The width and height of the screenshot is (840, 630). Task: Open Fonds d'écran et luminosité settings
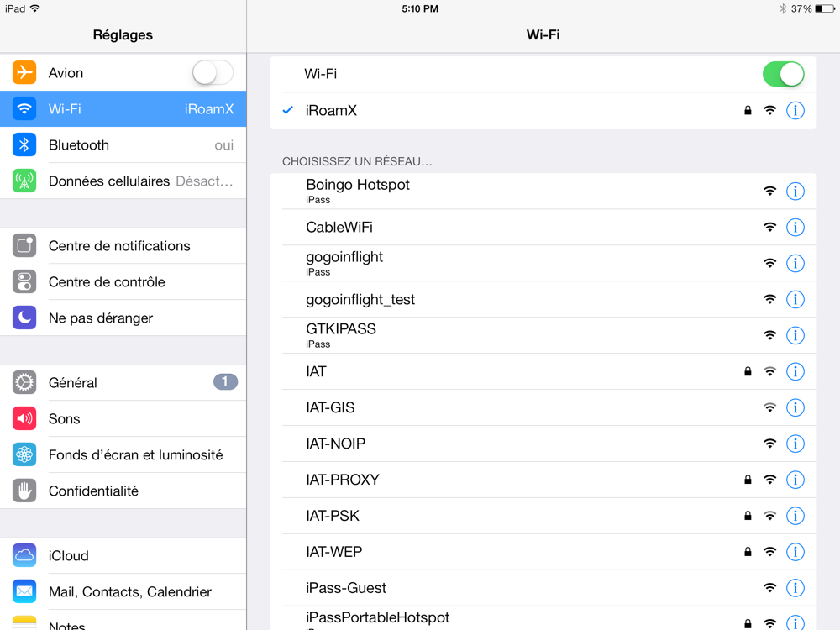[136, 455]
